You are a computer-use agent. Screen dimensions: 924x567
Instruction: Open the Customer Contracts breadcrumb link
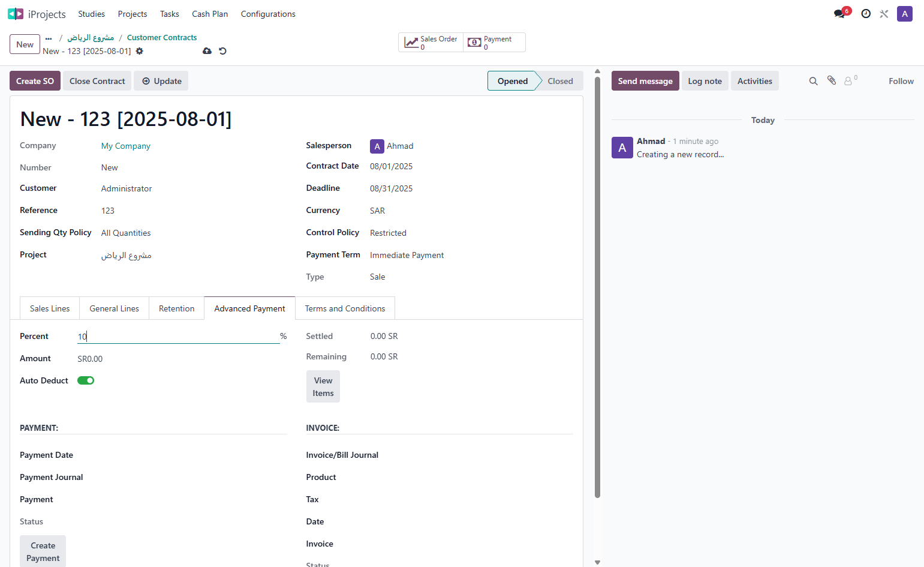point(162,37)
